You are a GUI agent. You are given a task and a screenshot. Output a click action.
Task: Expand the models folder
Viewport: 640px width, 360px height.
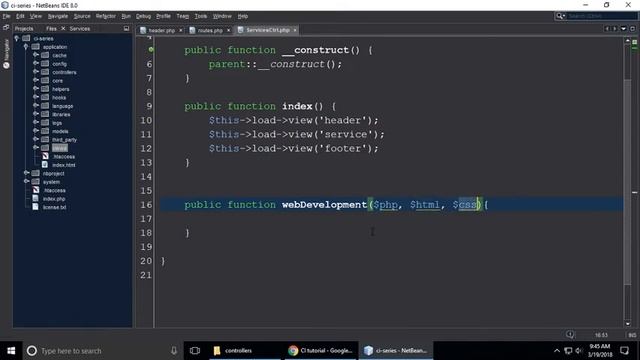pyautogui.click(x=36, y=131)
